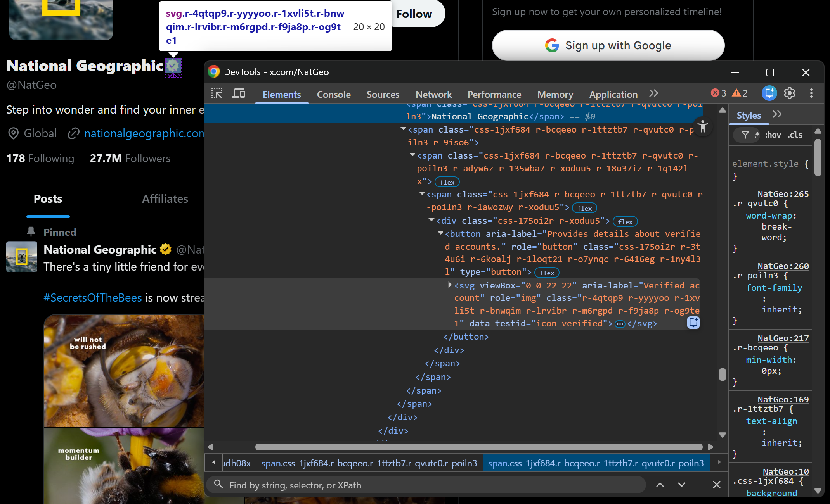The height and width of the screenshot is (504, 830).
Task: Switch to the Console tab
Action: click(334, 95)
